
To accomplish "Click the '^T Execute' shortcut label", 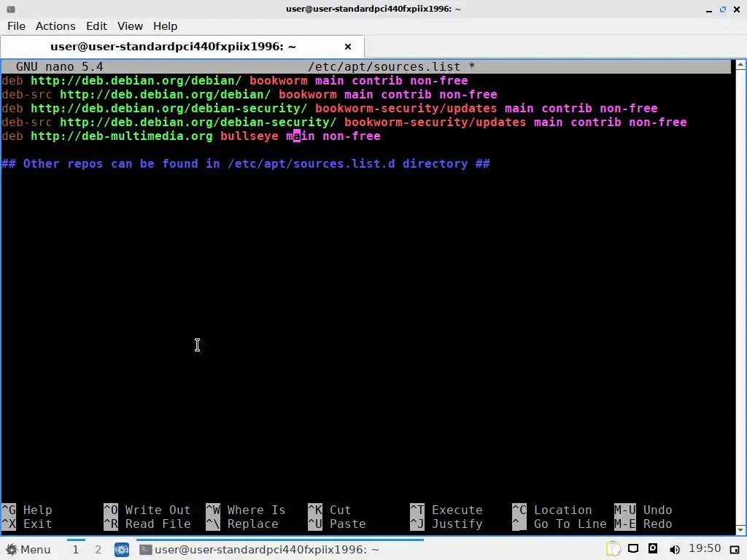I will (446, 510).
